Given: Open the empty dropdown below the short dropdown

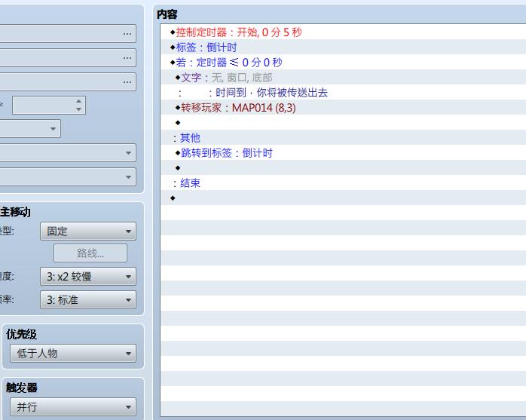Looking at the screenshot, I should pos(68,153).
